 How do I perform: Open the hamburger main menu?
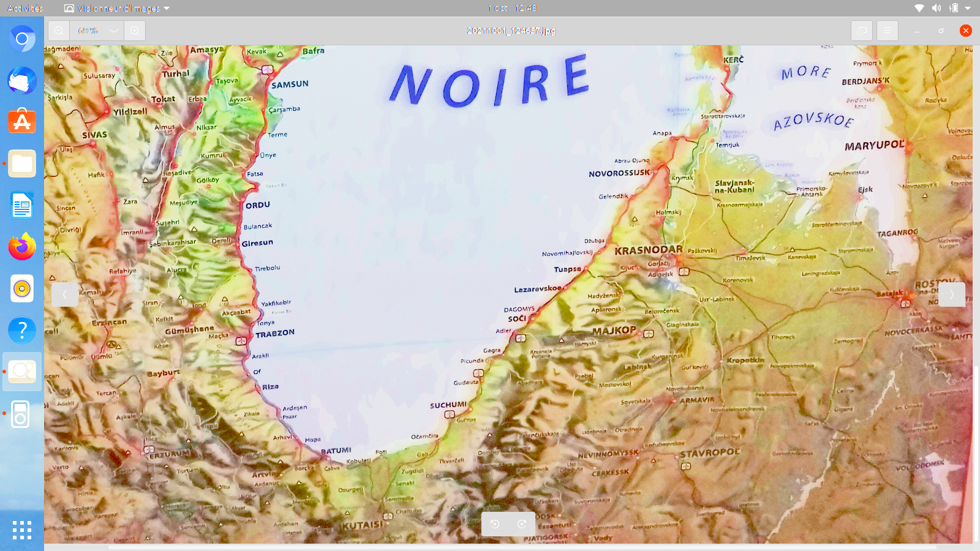pos(888,31)
